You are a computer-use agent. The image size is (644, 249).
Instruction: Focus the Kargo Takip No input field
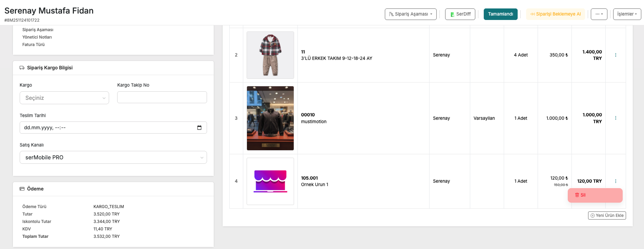click(x=162, y=97)
